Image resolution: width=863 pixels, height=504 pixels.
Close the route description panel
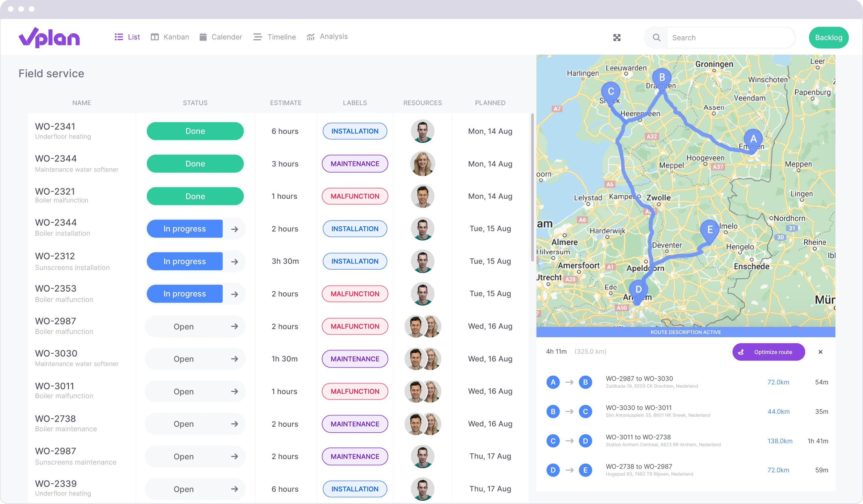[x=821, y=352]
